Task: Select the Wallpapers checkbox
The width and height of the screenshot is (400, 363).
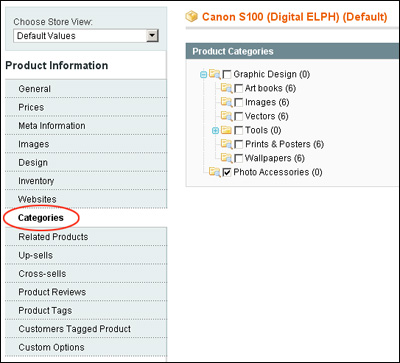Action: pos(238,158)
